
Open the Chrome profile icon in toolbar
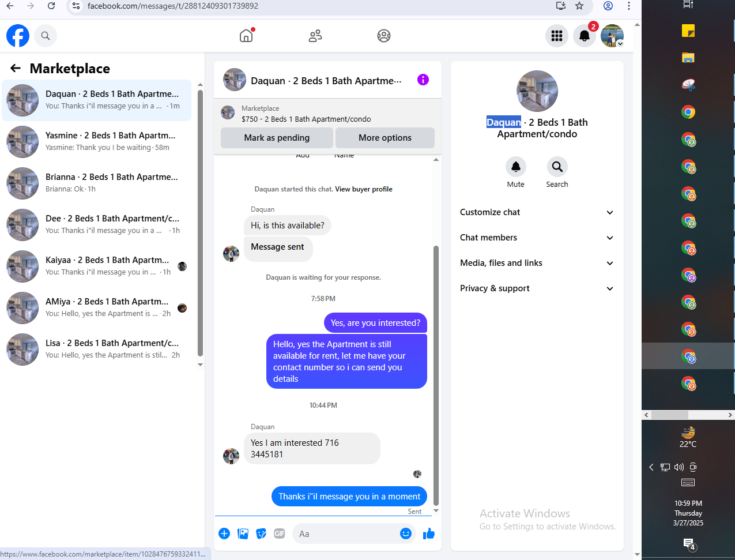click(608, 6)
